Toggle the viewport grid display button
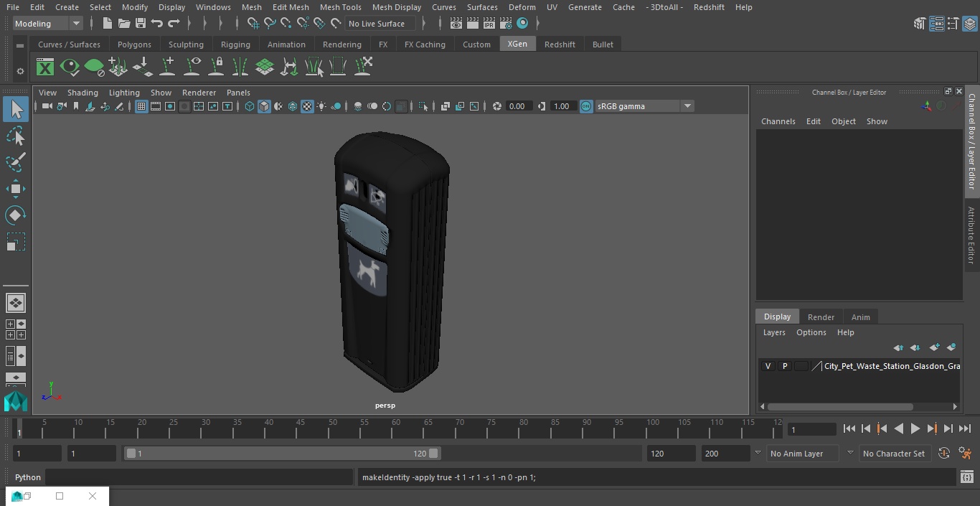Viewport: 980px width, 506px height. coord(141,106)
